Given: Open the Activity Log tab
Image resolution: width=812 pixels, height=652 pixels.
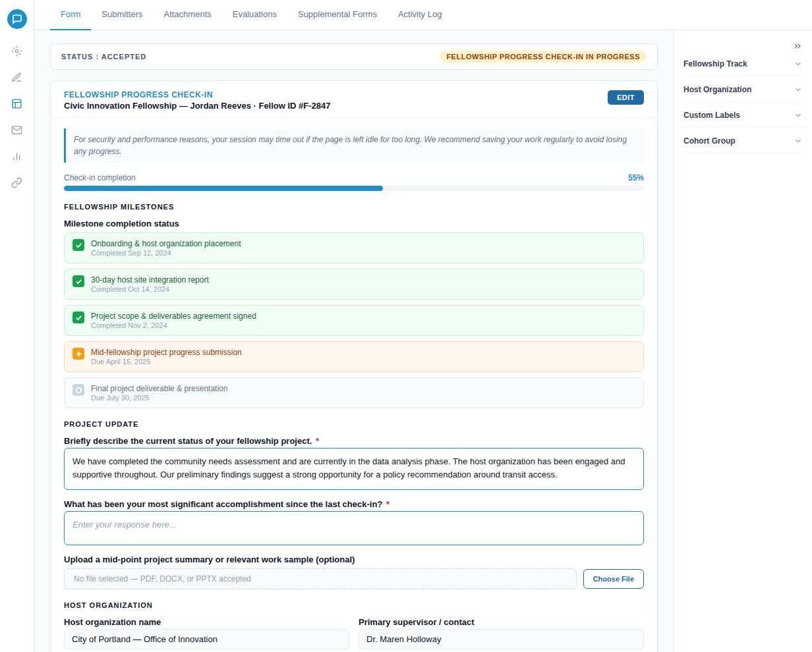Looking at the screenshot, I should (x=420, y=14).
